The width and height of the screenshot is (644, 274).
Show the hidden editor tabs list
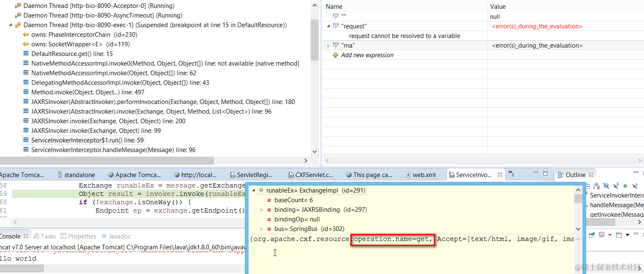[511, 174]
